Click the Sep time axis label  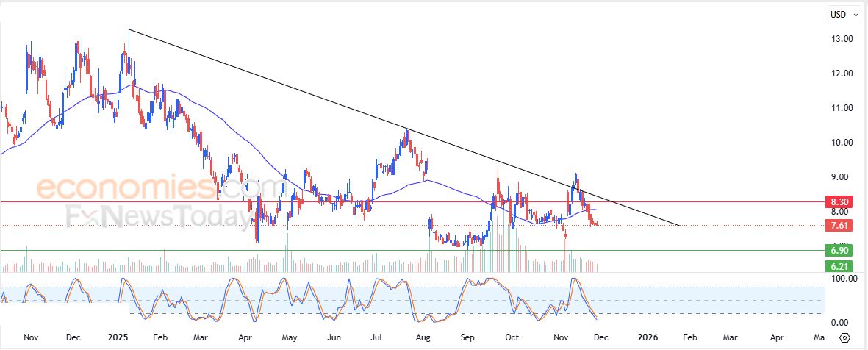click(x=467, y=337)
